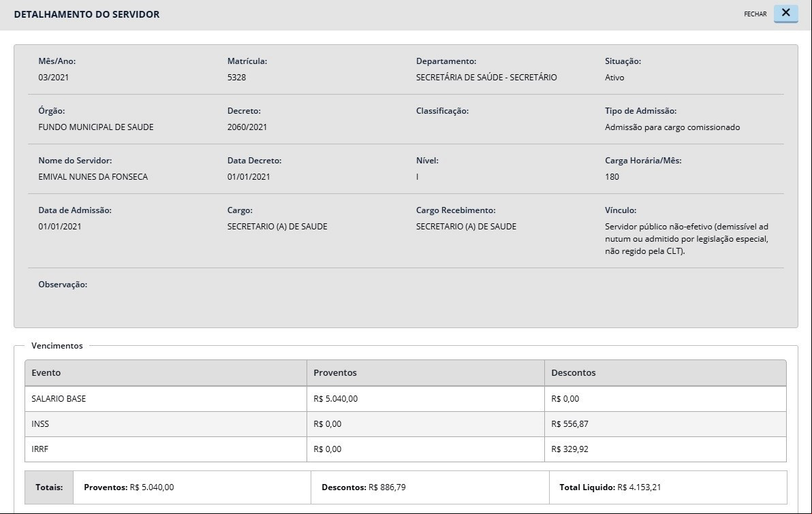Screen dimensions: 812x514
Task: Select the Proventos column header
Action: (426, 372)
